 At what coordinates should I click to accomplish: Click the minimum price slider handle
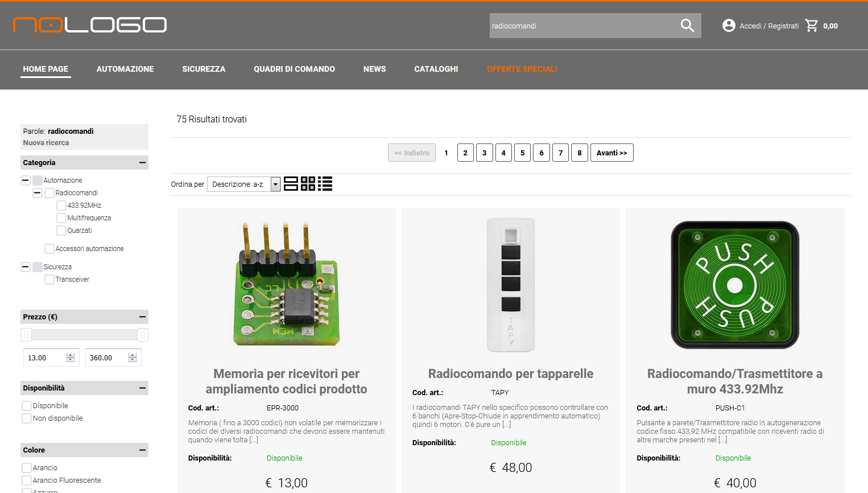pos(26,335)
